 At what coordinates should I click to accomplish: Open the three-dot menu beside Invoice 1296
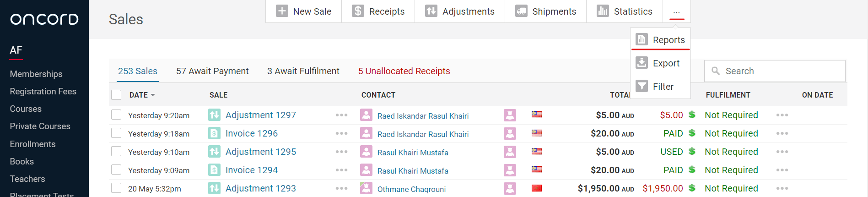pyautogui.click(x=341, y=133)
